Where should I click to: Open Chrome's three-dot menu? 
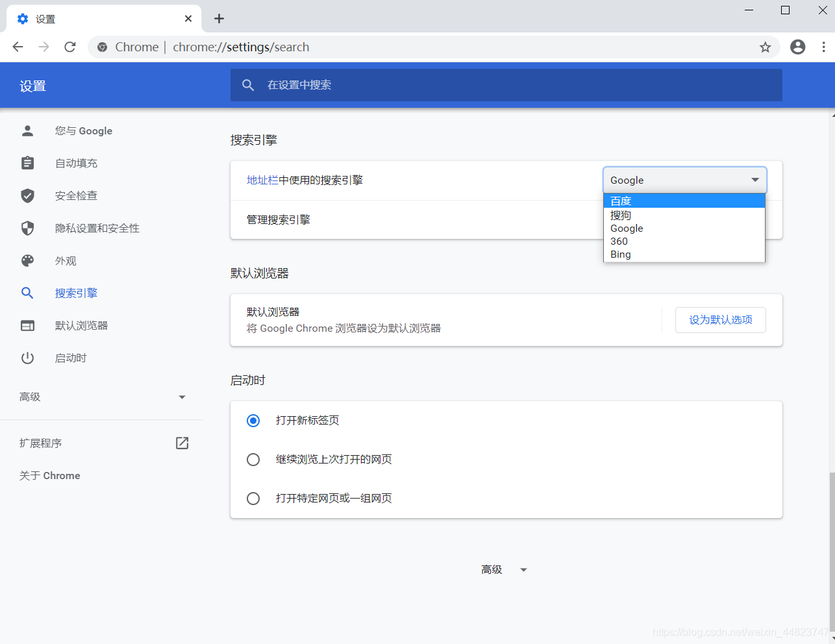(823, 47)
